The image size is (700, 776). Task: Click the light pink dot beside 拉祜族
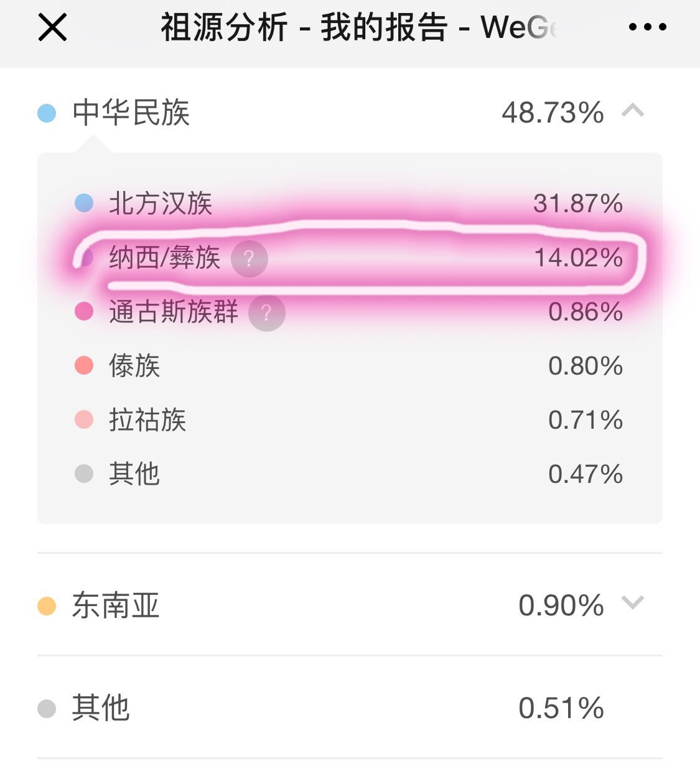coord(84,419)
